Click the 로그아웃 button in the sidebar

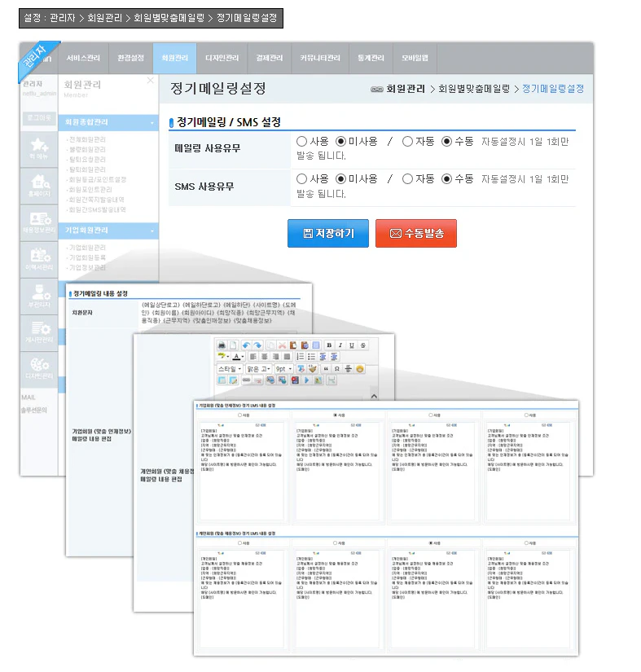[x=39, y=118]
